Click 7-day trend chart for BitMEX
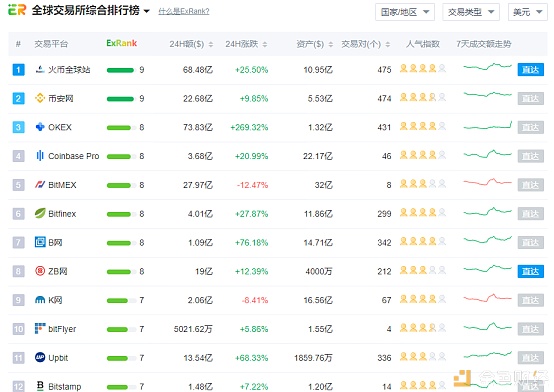The height and width of the screenshot is (392, 554). [x=488, y=182]
